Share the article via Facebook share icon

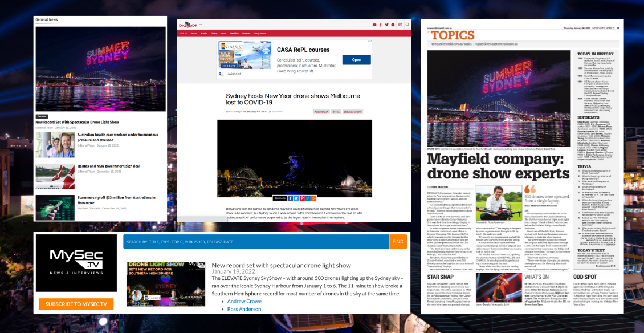pyautogui.click(x=291, y=198)
